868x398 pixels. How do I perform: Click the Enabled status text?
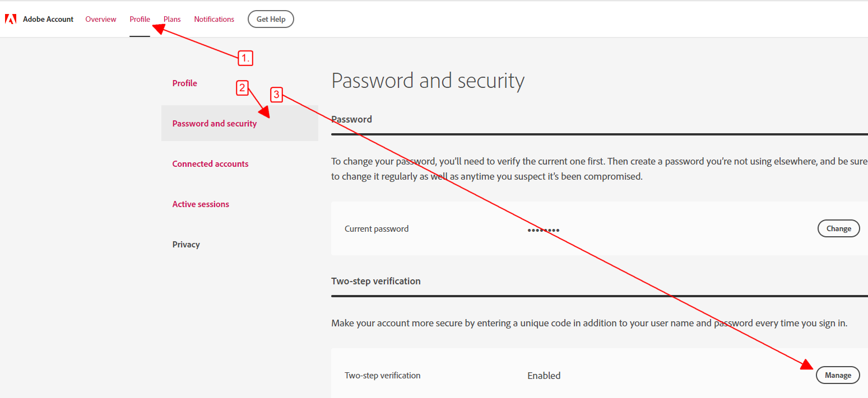point(544,375)
